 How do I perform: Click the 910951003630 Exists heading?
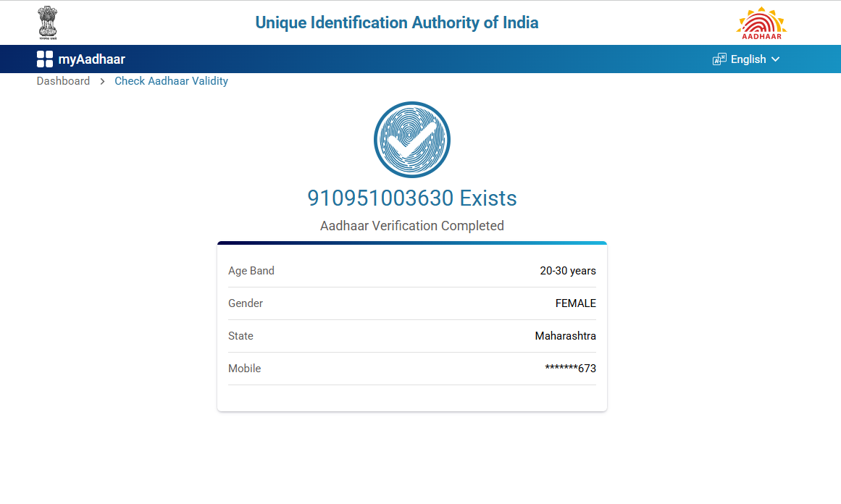point(412,198)
